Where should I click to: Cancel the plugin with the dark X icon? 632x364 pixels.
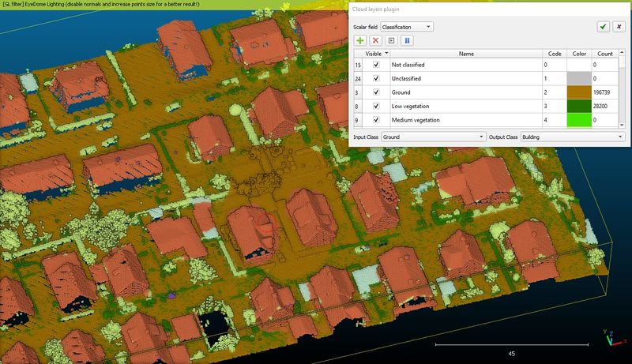(619, 27)
